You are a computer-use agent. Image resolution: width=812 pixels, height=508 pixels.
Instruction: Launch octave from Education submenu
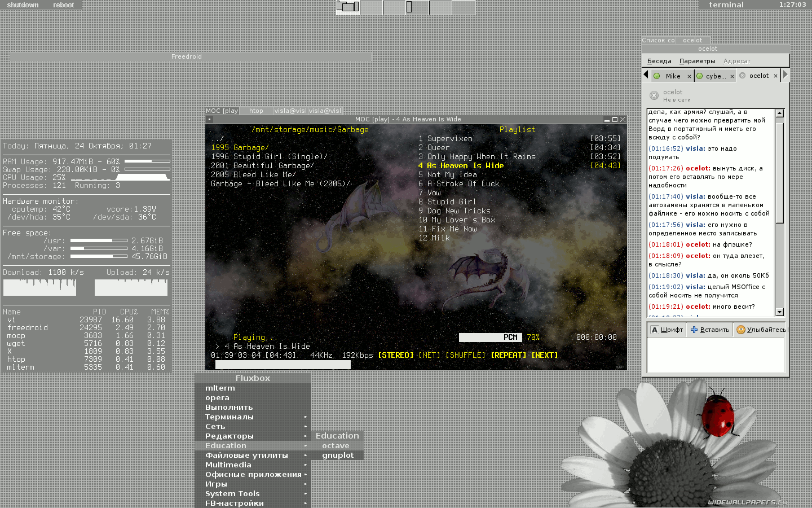coord(337,446)
